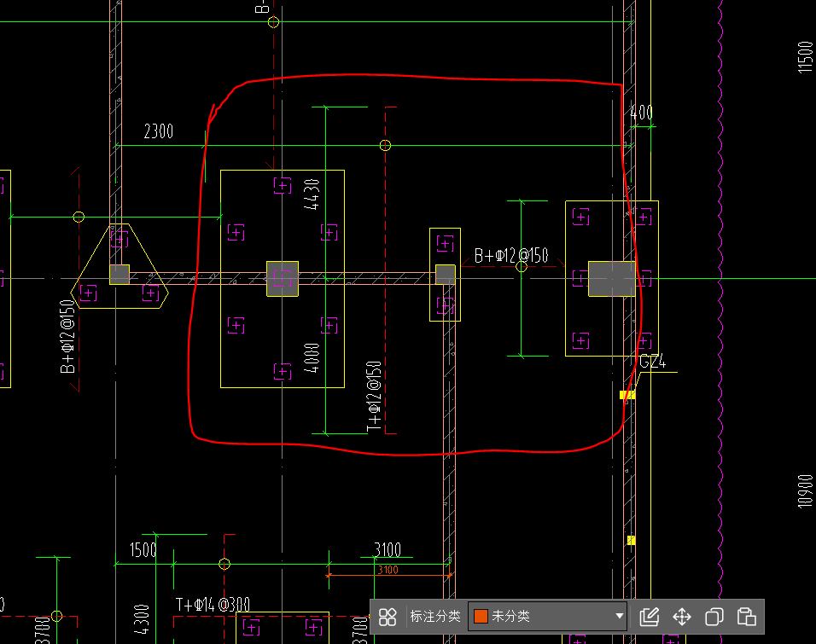Click the copy annotation icon
The width and height of the screenshot is (816, 644).
coord(714,616)
